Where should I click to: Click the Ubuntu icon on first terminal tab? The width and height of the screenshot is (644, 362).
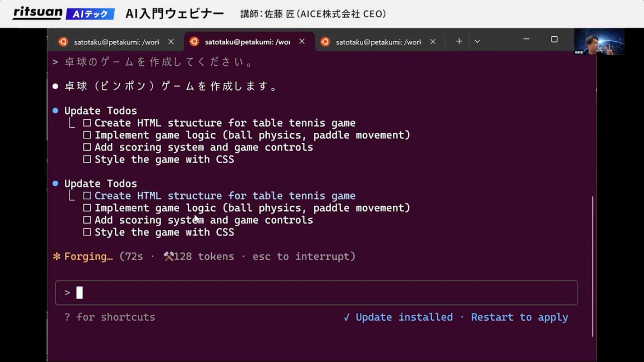click(63, 42)
